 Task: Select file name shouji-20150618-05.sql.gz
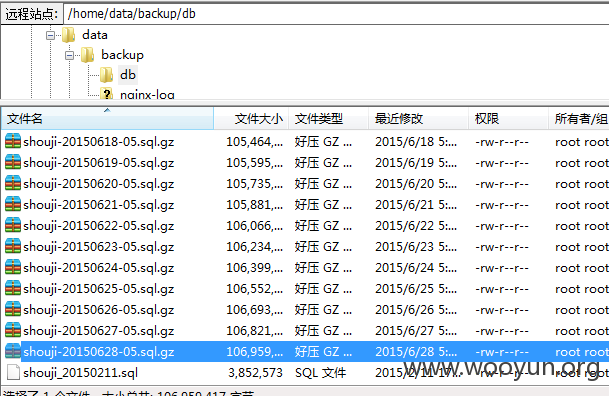point(99,142)
